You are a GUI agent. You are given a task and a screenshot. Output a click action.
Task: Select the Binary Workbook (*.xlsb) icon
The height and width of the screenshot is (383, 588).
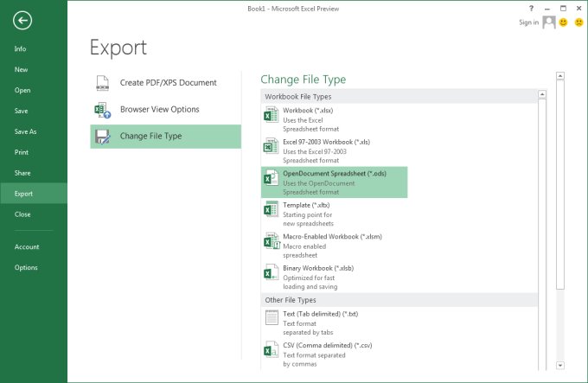coord(272,273)
